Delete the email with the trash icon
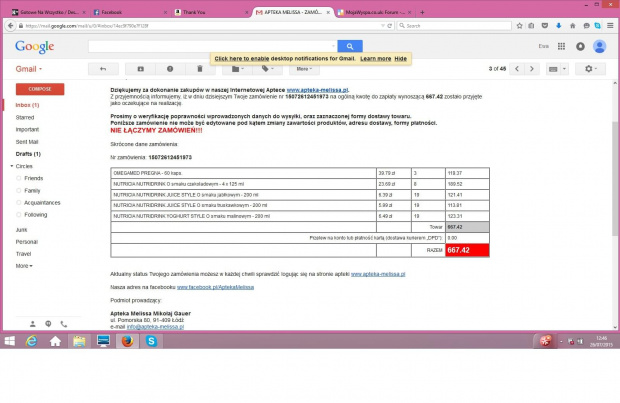Viewport: 620px width, 403px height. [x=200, y=69]
